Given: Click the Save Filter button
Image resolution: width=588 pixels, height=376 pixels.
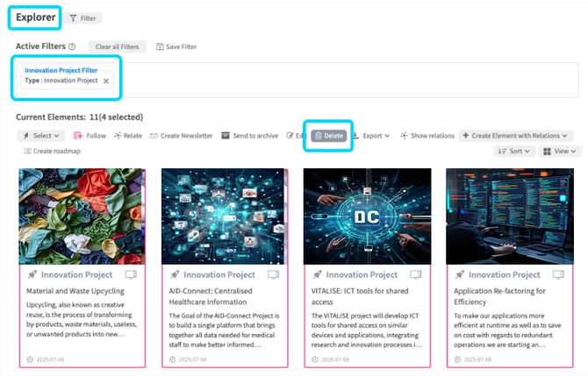Looking at the screenshot, I should 176,46.
